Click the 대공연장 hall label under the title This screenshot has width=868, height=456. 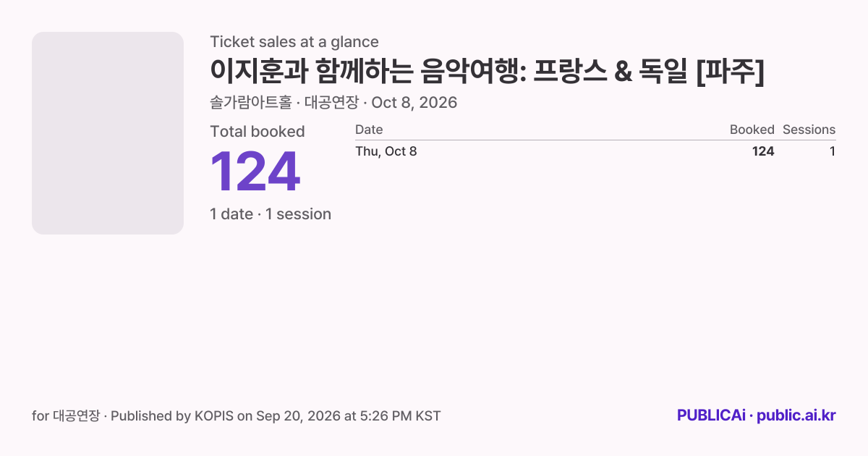331,103
